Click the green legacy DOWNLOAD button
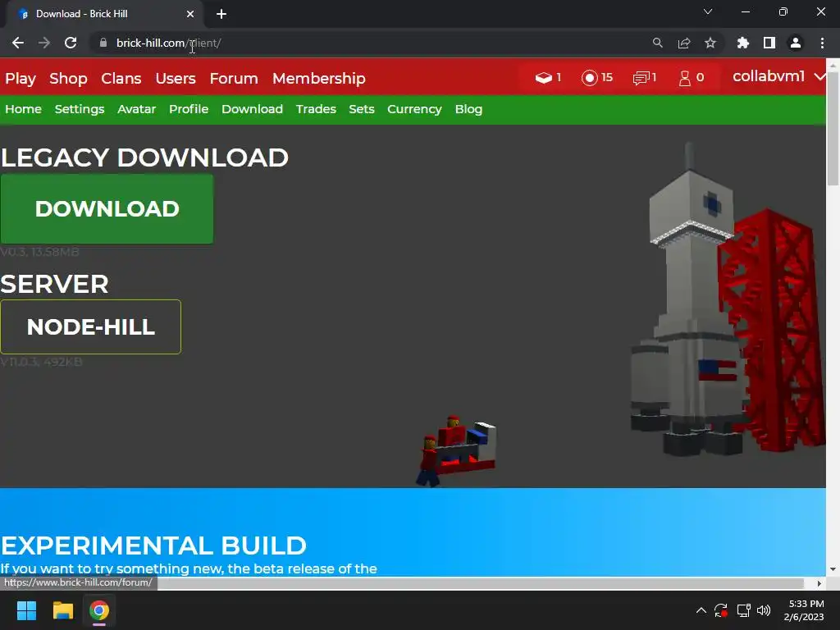The image size is (840, 630). point(107,209)
